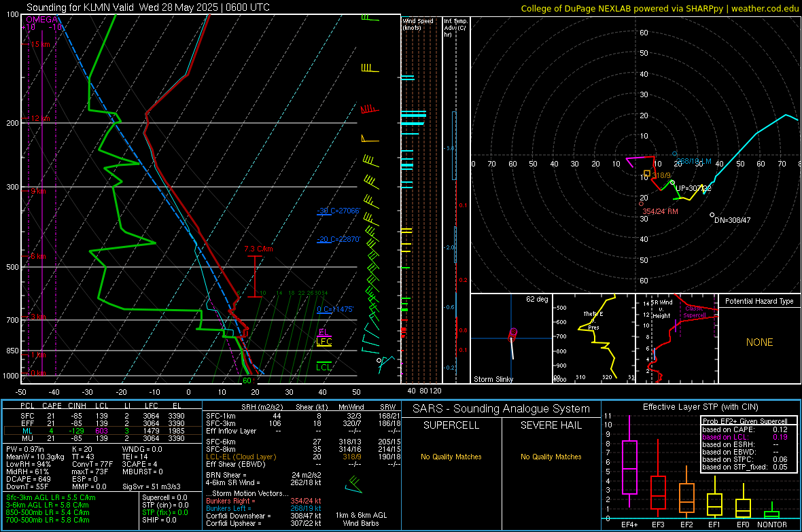
Task: Click the 'Eff Shear (EBWD)' row label
Action: click(236, 464)
